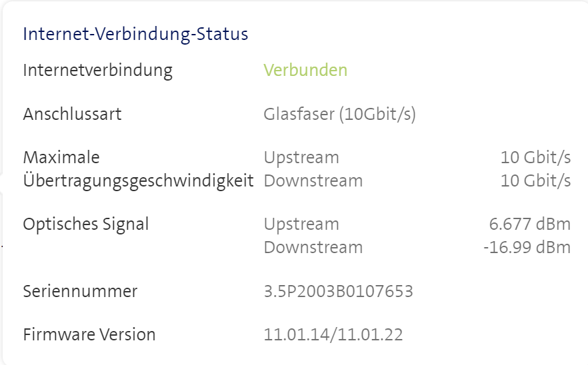Viewport: 588px width, 365px height.
Task: Click the Internet-Verbindung-Status heading
Action: [135, 34]
